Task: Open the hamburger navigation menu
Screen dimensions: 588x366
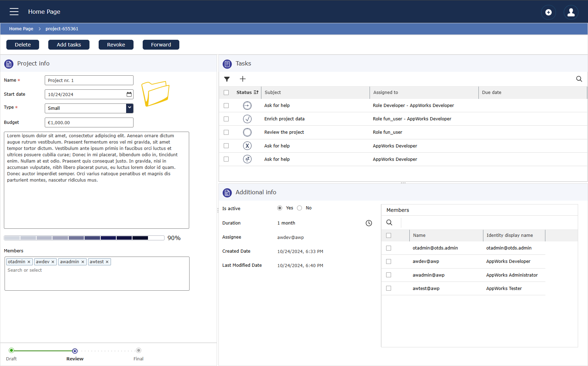Action: tap(14, 12)
